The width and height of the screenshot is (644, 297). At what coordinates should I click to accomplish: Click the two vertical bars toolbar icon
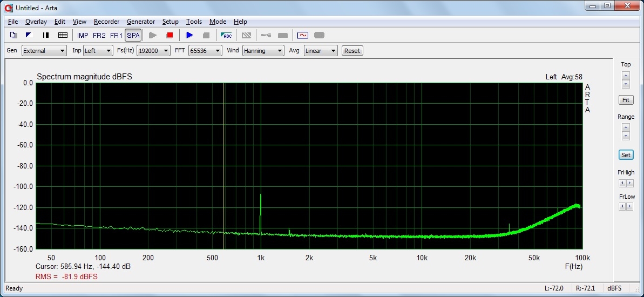[46, 35]
